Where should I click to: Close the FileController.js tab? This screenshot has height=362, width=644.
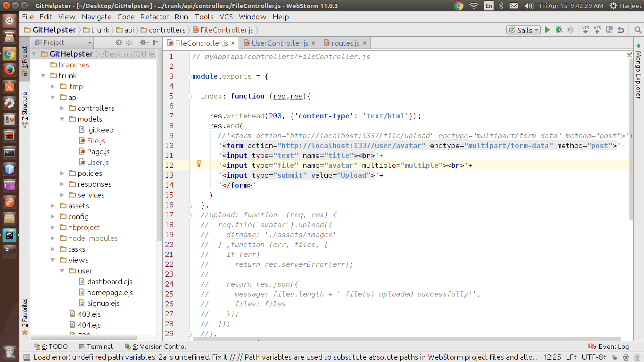[x=234, y=43]
